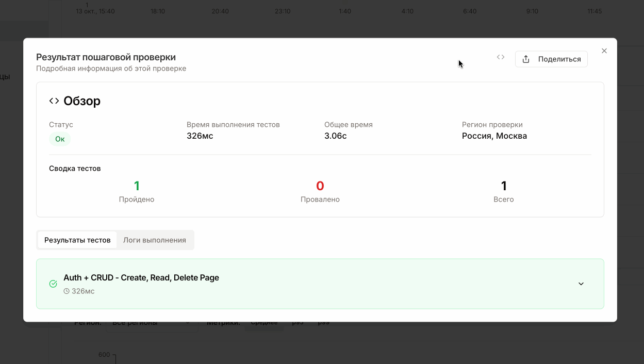Screen dimensions: 644x364
Task: Click the red 0 under Провалено
Action: pyautogui.click(x=320, y=186)
